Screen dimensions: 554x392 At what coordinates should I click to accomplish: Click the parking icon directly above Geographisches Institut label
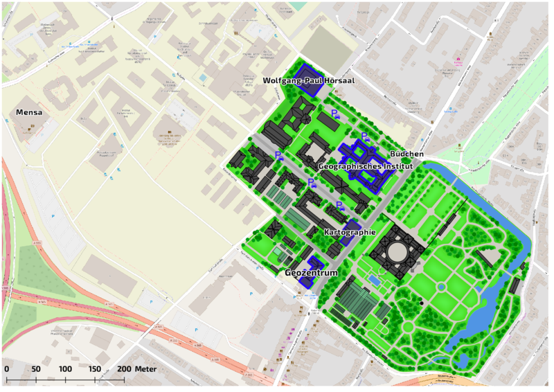(x=365, y=137)
